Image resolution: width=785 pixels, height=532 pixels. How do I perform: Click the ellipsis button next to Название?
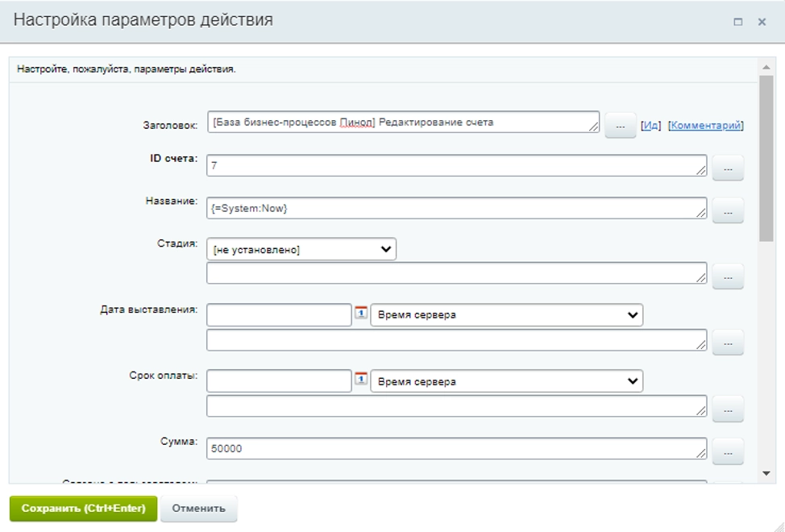click(728, 210)
